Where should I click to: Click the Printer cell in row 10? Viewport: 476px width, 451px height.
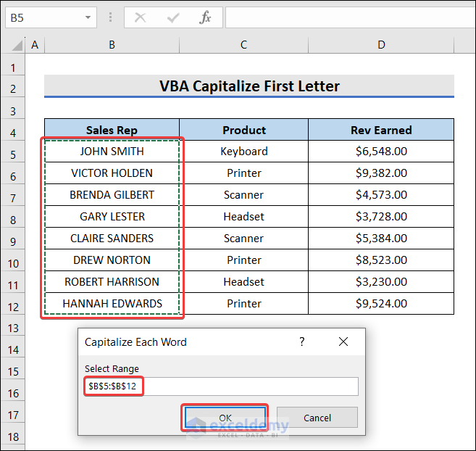(x=243, y=260)
